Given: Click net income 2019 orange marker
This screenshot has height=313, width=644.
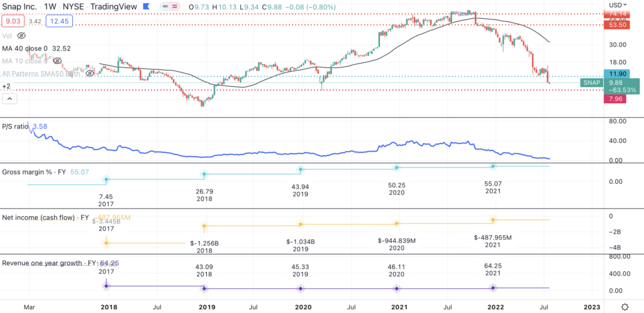Looking at the screenshot, I should click(x=301, y=224).
